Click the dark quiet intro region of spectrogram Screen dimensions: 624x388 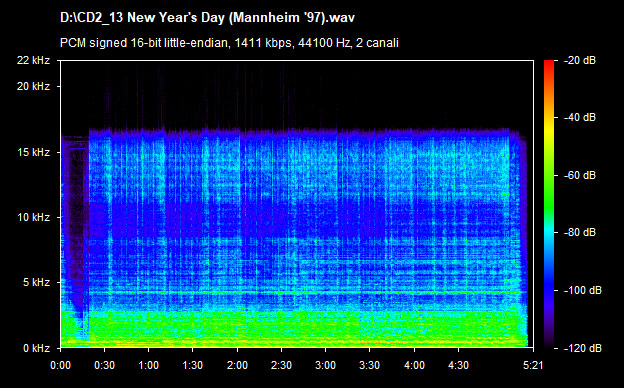pos(74,223)
